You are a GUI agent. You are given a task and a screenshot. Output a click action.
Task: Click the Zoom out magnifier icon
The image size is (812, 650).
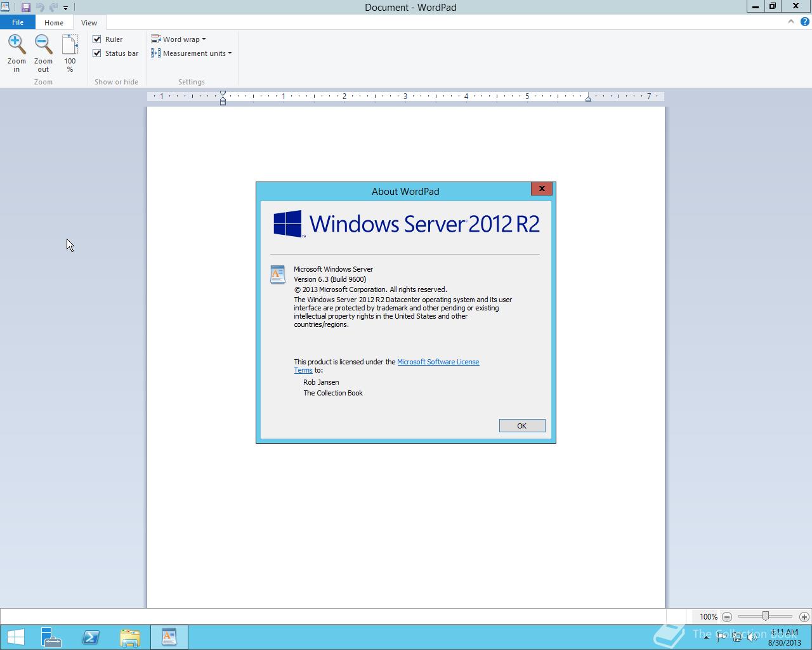(x=43, y=44)
